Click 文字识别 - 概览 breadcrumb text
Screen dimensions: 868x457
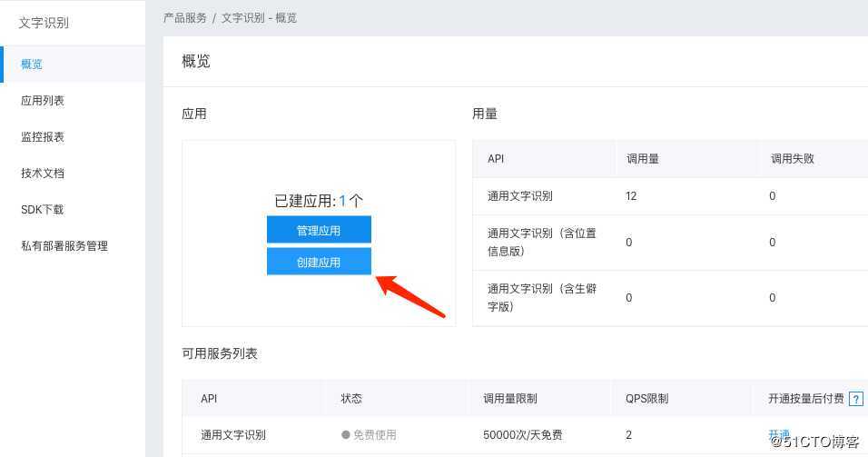(259, 18)
